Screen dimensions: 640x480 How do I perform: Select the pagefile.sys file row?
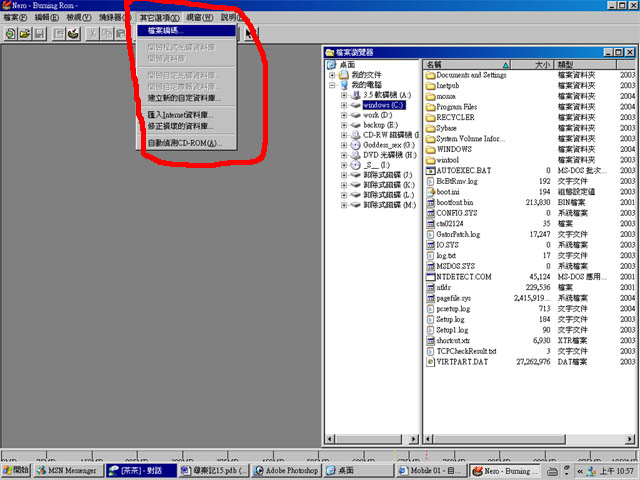click(x=530, y=298)
